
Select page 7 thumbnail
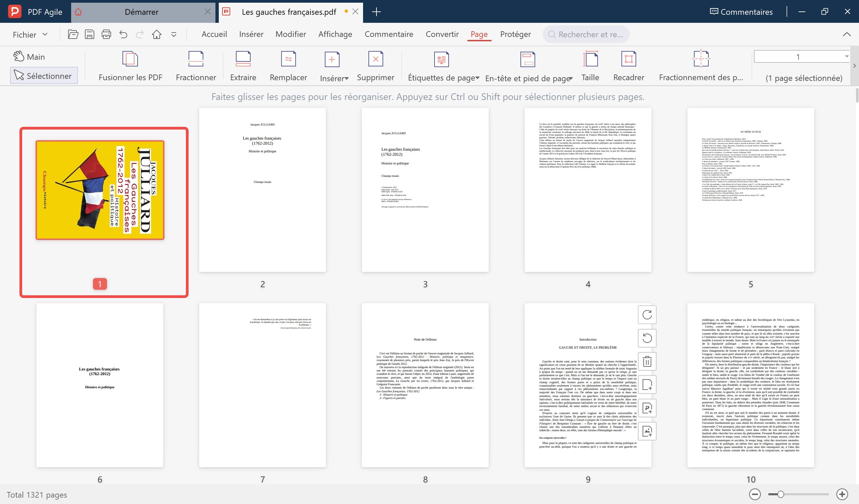pyautogui.click(x=262, y=385)
